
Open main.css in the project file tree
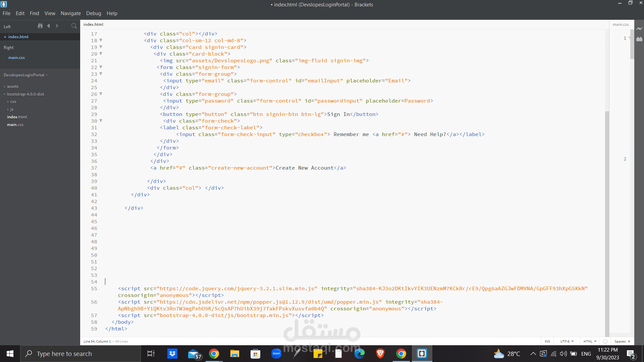(x=15, y=125)
